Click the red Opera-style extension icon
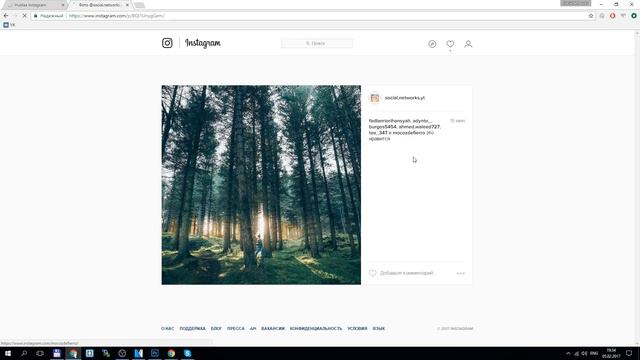Image resolution: width=640 pixels, height=360 pixels. tap(613, 16)
